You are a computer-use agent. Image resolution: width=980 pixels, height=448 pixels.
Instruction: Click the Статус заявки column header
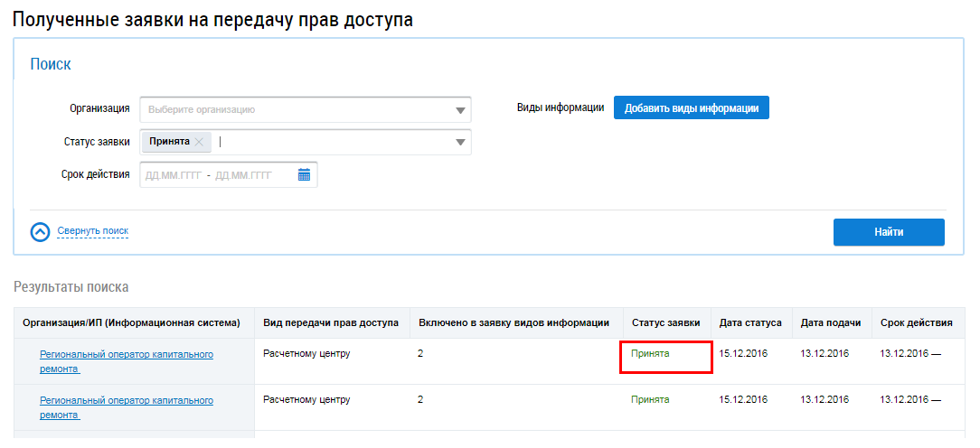665,322
